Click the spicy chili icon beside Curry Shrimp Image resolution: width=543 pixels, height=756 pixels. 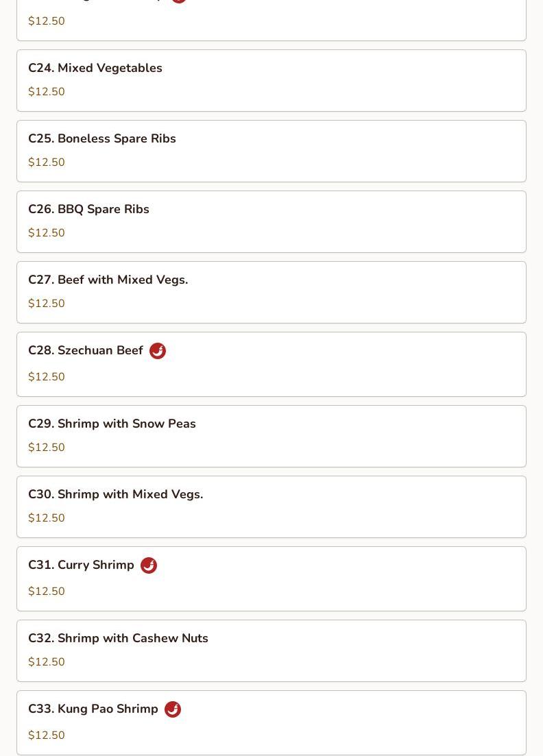(x=149, y=565)
